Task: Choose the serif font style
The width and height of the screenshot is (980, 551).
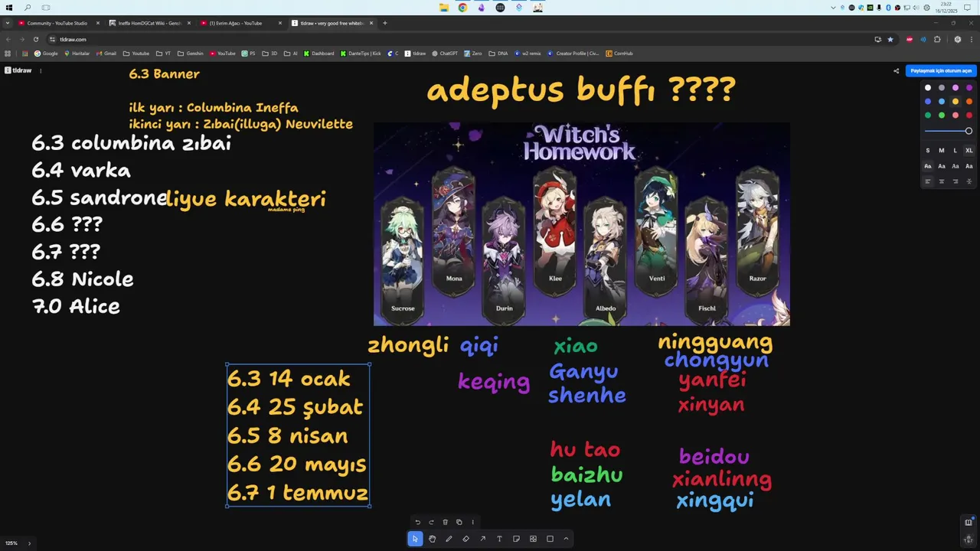Action: click(955, 166)
